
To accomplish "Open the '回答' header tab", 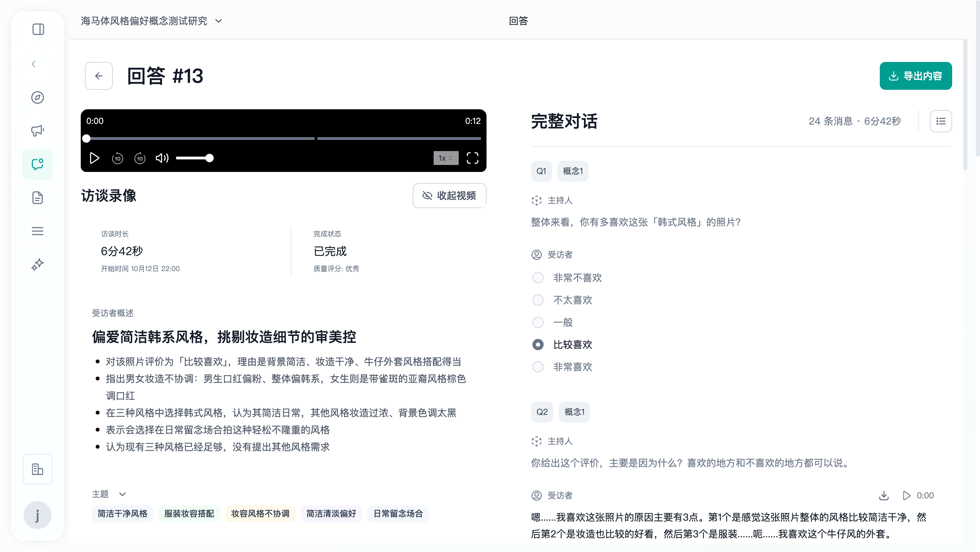I will pos(518,21).
